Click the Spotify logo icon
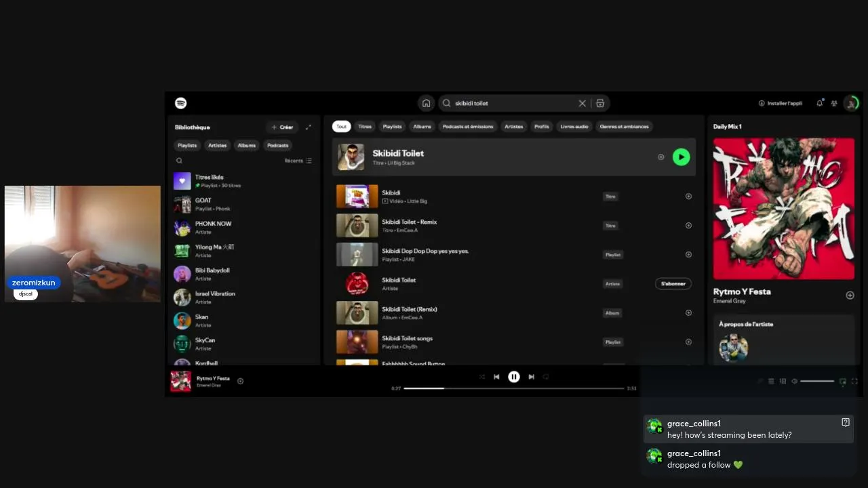 point(180,103)
